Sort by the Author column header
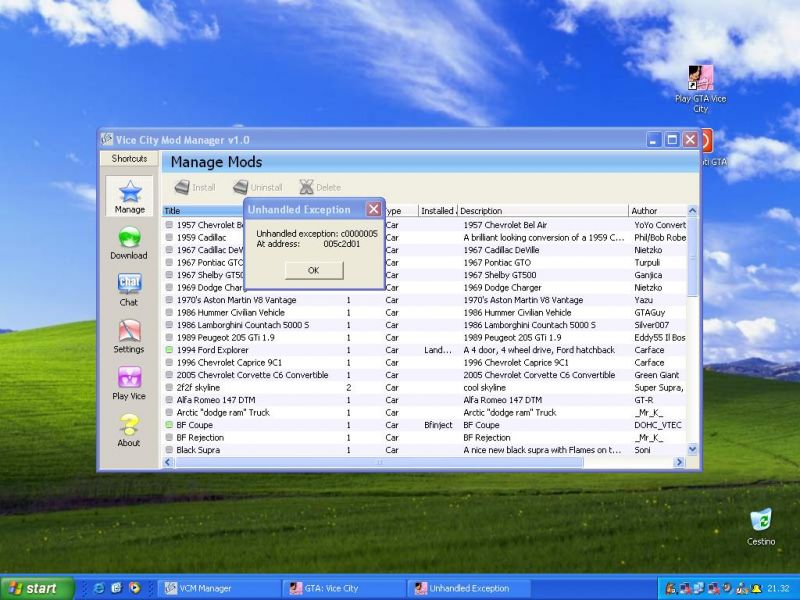 click(658, 211)
